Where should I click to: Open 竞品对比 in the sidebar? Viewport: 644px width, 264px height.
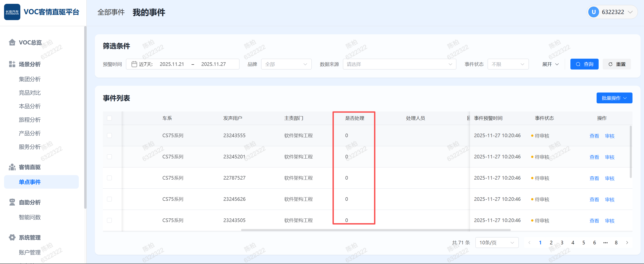point(30,93)
